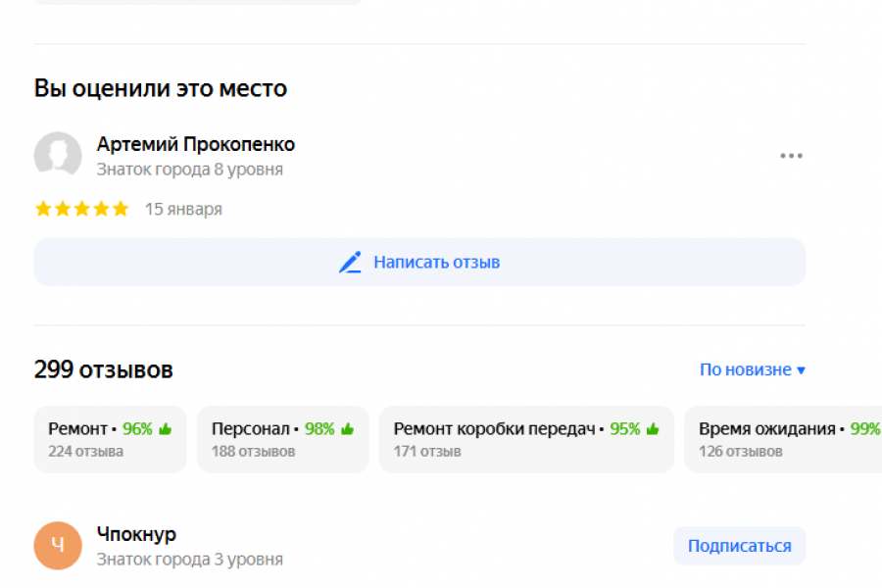This screenshot has height=588, width=882.
Task: Click thumbs-up on Ремонт коробки передач chip
Action: click(x=652, y=429)
